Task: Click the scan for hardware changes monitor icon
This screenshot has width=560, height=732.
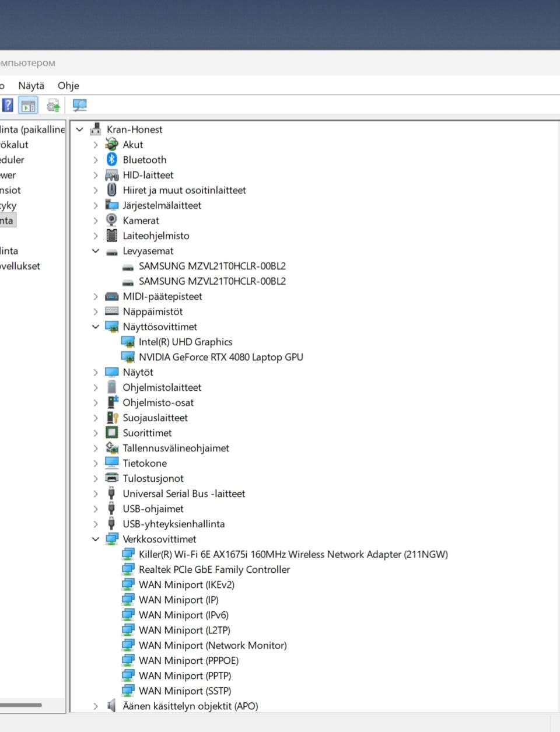Action: coord(79,106)
